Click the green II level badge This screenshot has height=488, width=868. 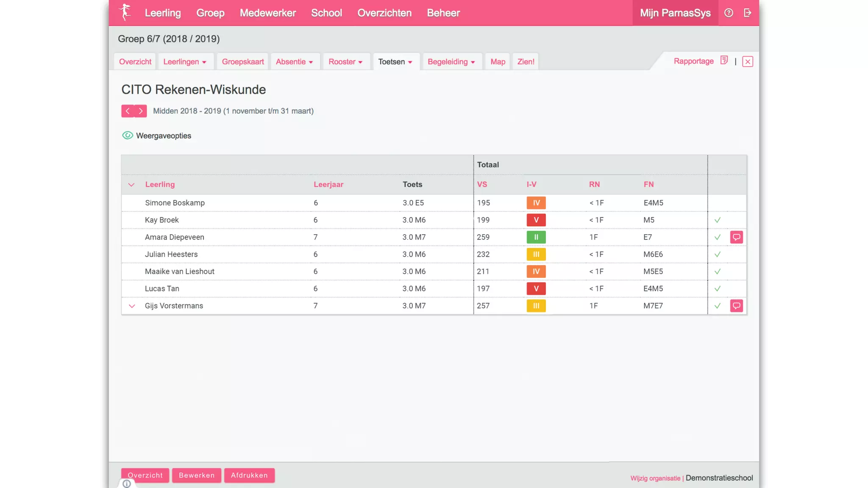(536, 237)
